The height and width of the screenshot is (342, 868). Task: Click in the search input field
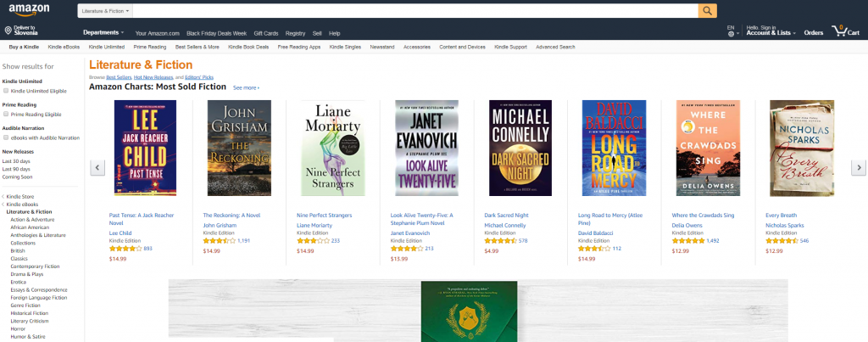pyautogui.click(x=415, y=11)
